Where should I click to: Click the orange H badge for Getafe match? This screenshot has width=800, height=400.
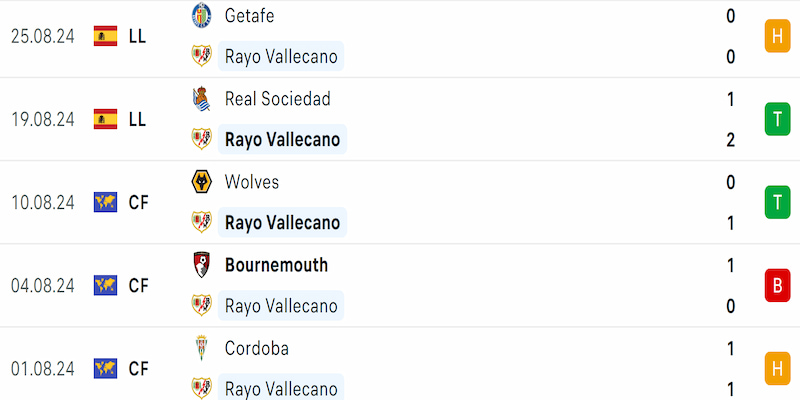[777, 36]
